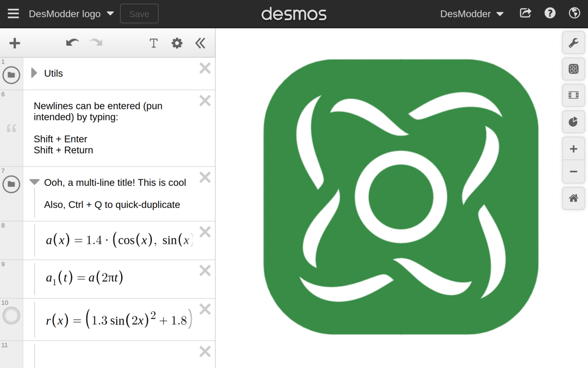Collapse the multi-line title folder
The width and height of the screenshot is (588, 368).
[x=34, y=182]
